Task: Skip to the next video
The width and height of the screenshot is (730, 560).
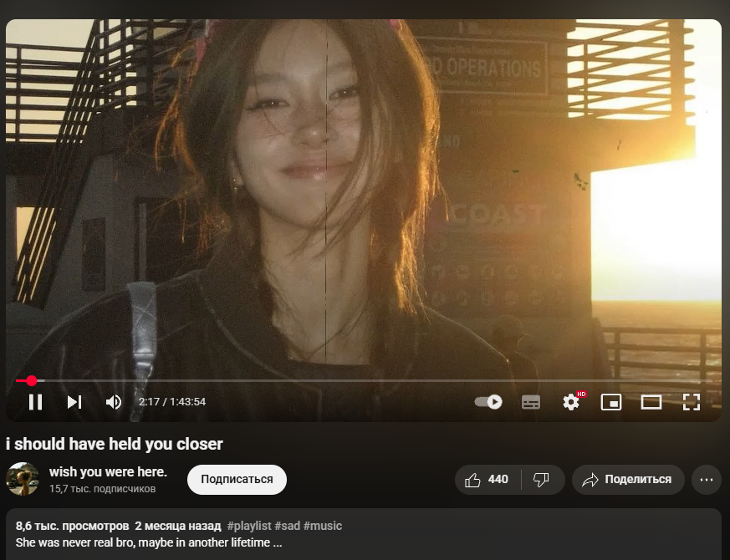Action: pos(74,402)
